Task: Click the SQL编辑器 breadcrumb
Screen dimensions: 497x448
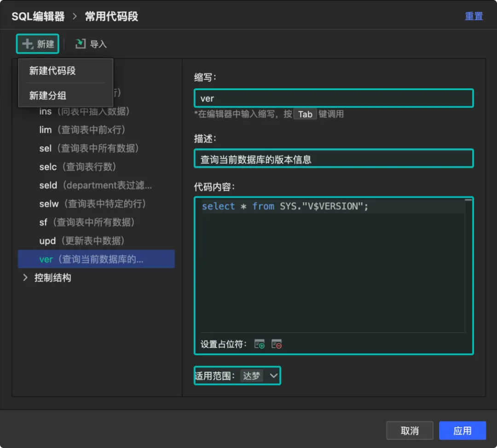Action: (38, 17)
